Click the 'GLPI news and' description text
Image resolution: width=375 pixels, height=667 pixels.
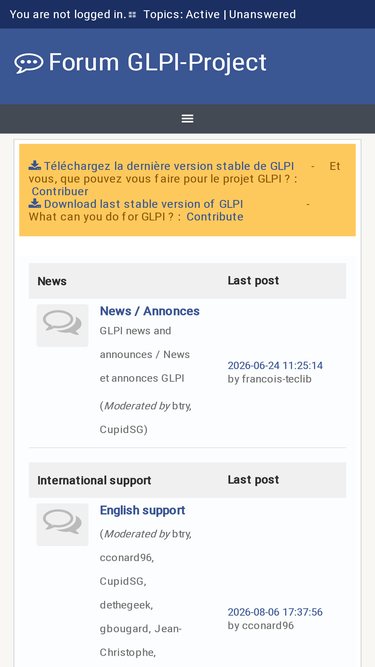coord(136,331)
